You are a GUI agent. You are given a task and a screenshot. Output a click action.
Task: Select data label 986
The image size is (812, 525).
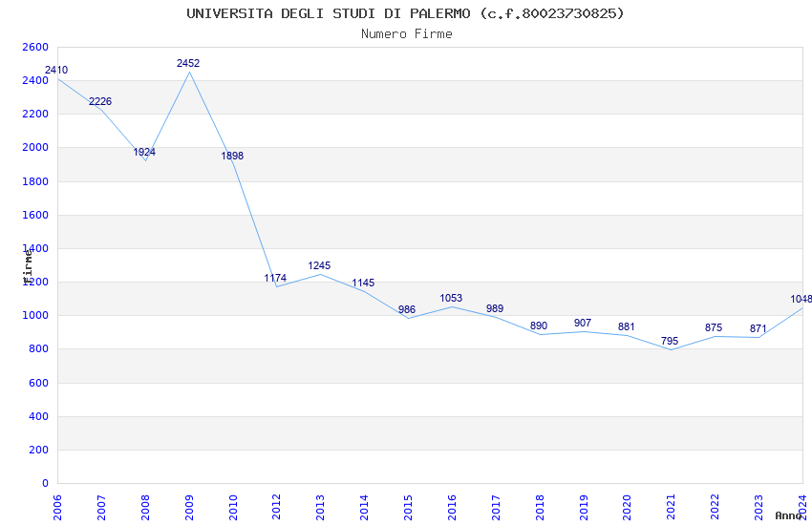coord(407,310)
